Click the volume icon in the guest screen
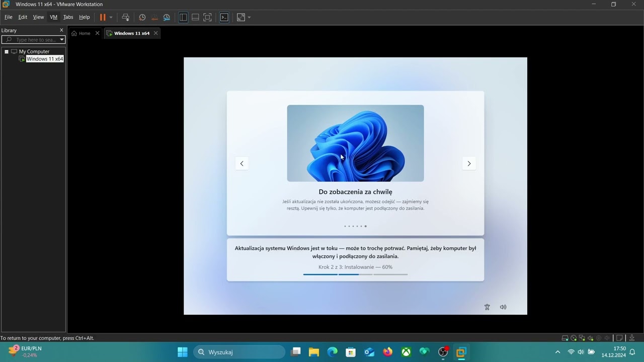 tap(503, 307)
